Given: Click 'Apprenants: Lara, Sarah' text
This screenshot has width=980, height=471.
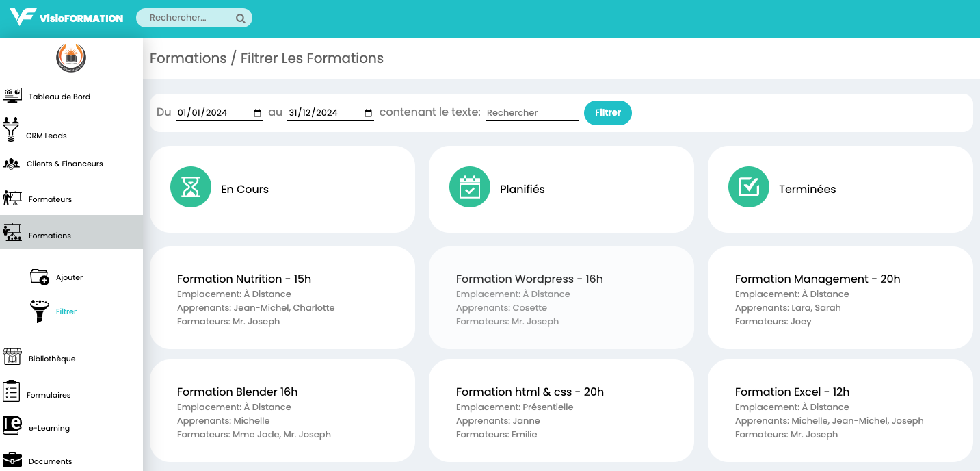Looking at the screenshot, I should (x=788, y=308).
